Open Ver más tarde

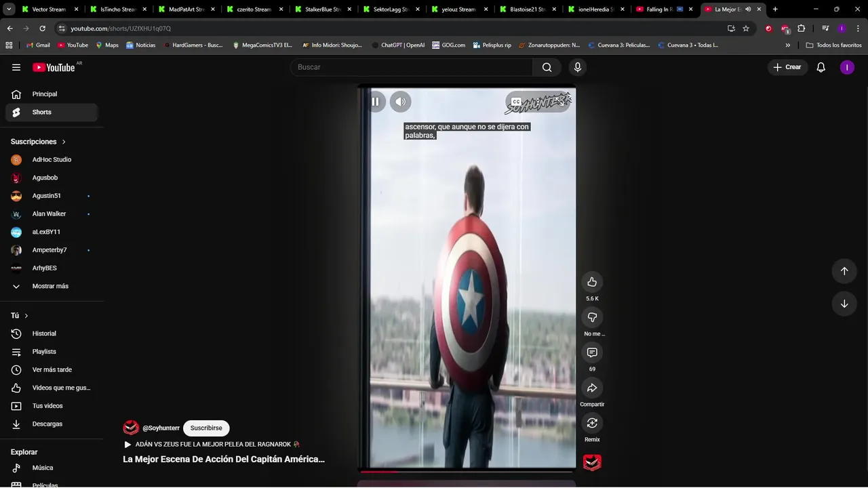click(52, 369)
